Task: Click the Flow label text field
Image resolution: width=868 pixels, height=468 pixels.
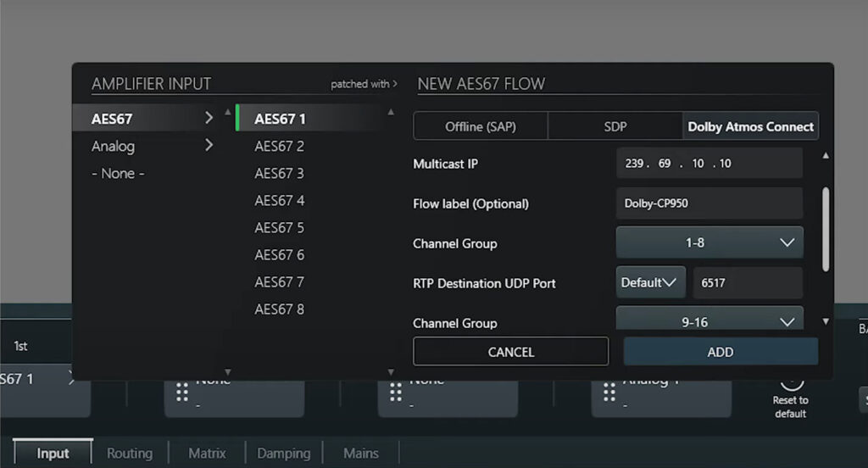Action: (709, 203)
